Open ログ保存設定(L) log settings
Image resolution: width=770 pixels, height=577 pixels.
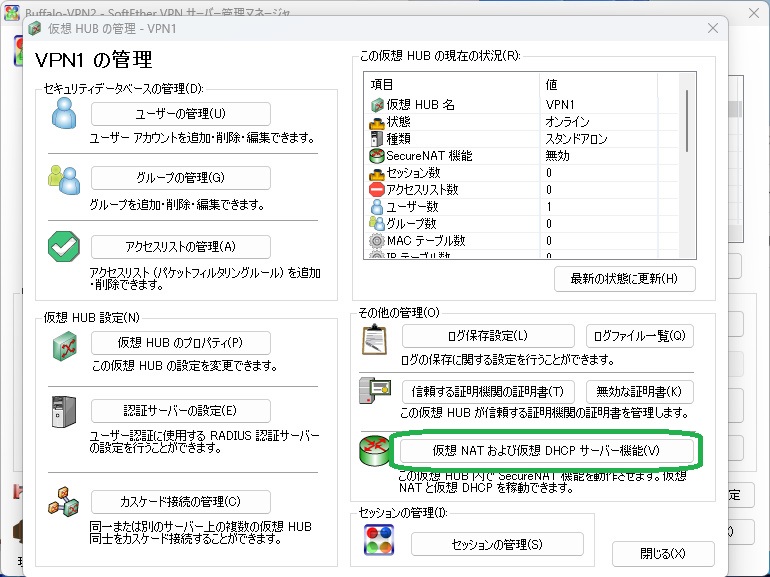(488, 336)
